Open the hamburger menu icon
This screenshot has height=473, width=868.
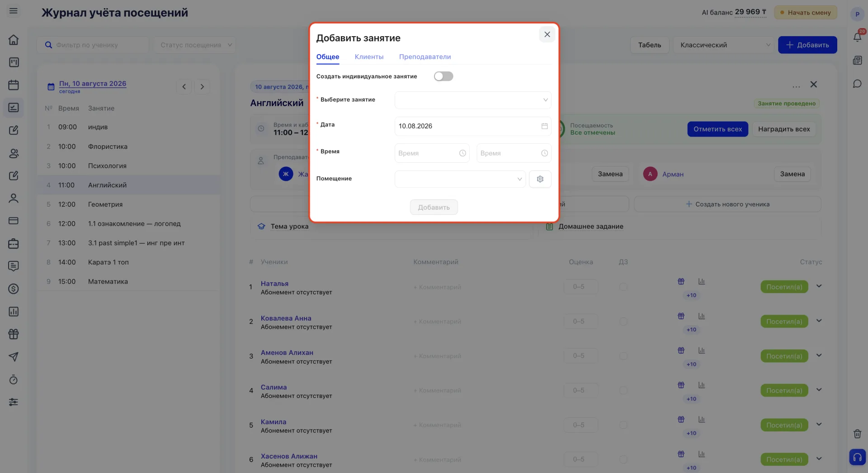[x=14, y=11]
